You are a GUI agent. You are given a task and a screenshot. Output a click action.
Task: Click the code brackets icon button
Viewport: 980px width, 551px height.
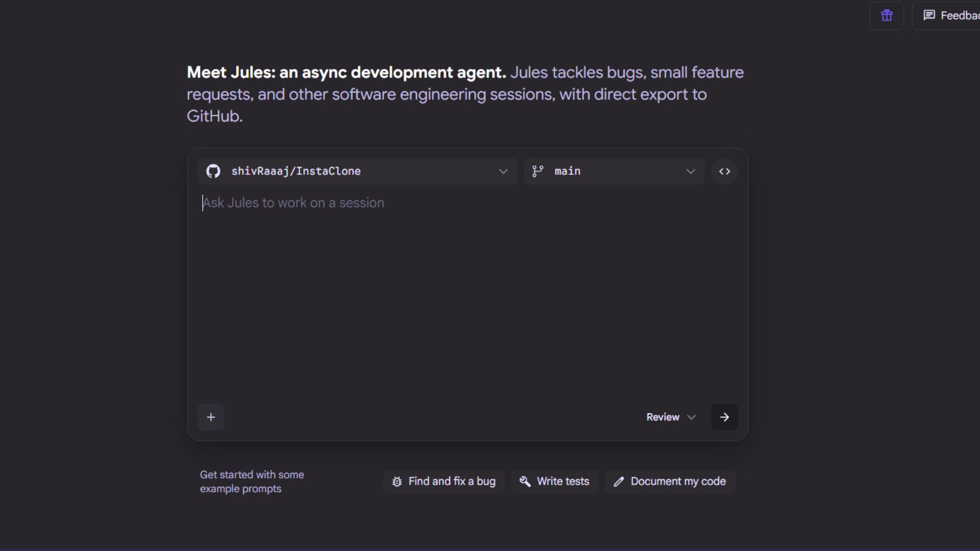(x=724, y=171)
